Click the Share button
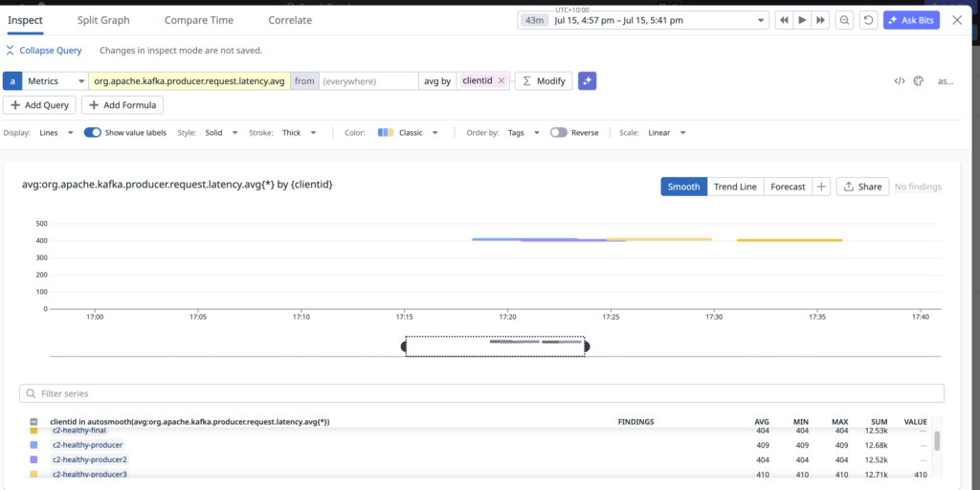The height and width of the screenshot is (490, 980). (x=862, y=187)
